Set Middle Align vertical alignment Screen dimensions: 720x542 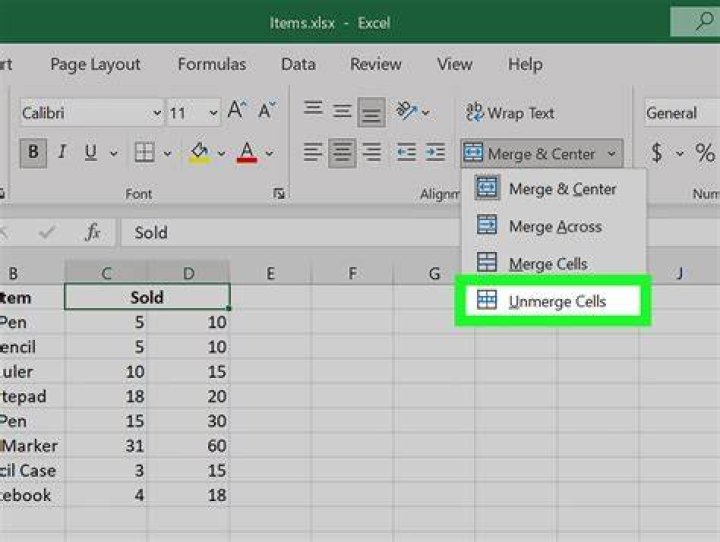[x=342, y=111]
